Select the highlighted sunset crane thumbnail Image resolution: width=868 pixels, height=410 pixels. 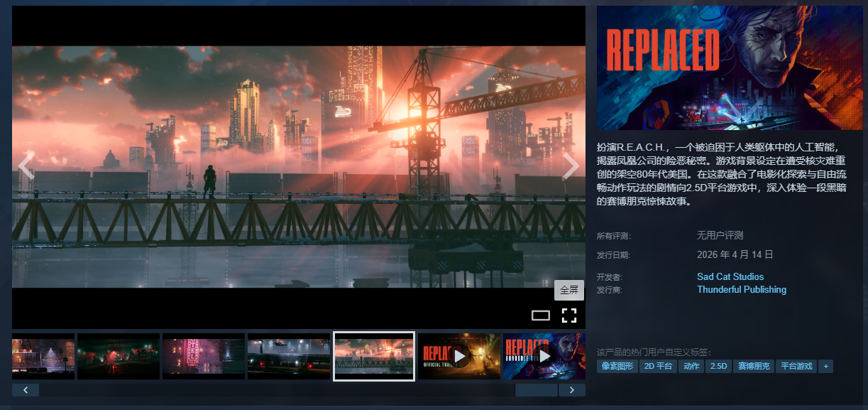click(x=374, y=356)
